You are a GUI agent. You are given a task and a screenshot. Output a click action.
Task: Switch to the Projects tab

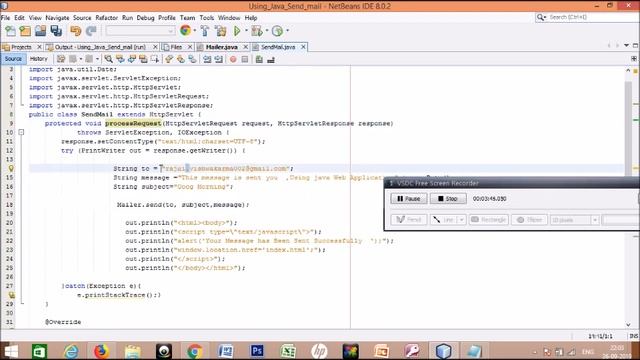pyautogui.click(x=21, y=47)
